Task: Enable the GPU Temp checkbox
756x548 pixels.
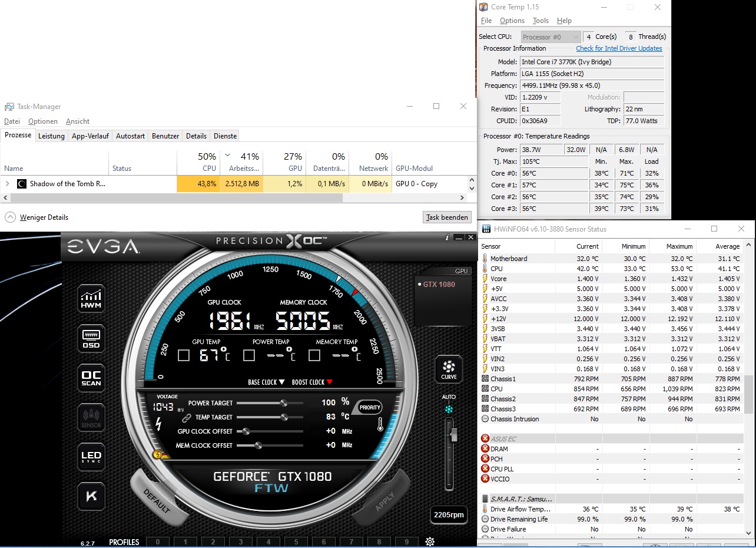Action: coord(184,355)
